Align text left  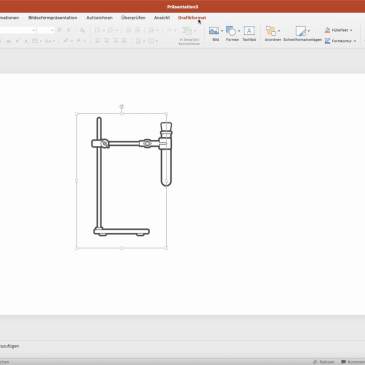pyautogui.click(x=98, y=41)
